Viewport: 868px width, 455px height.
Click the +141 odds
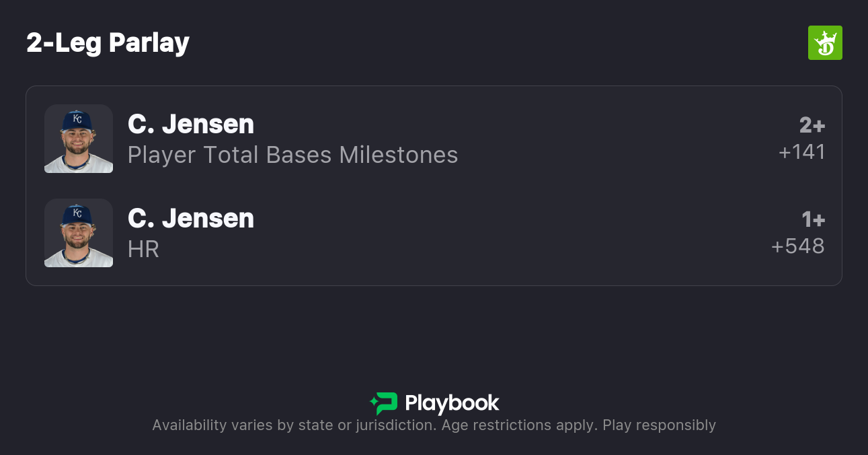click(801, 152)
